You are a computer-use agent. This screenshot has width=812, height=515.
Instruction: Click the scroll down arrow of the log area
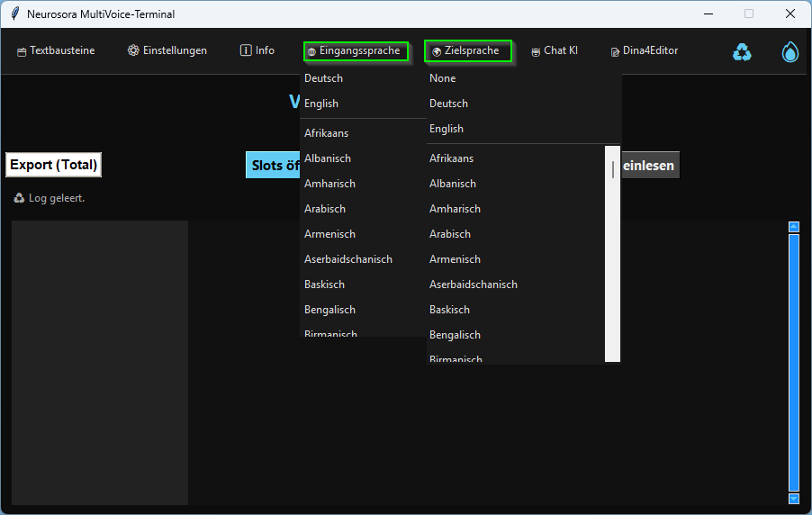[x=794, y=498]
